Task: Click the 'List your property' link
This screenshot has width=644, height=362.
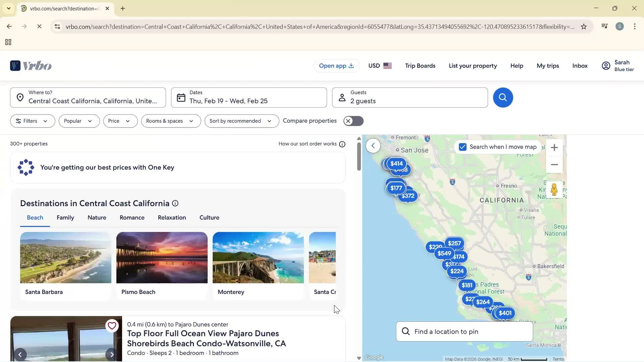Action: (473, 66)
